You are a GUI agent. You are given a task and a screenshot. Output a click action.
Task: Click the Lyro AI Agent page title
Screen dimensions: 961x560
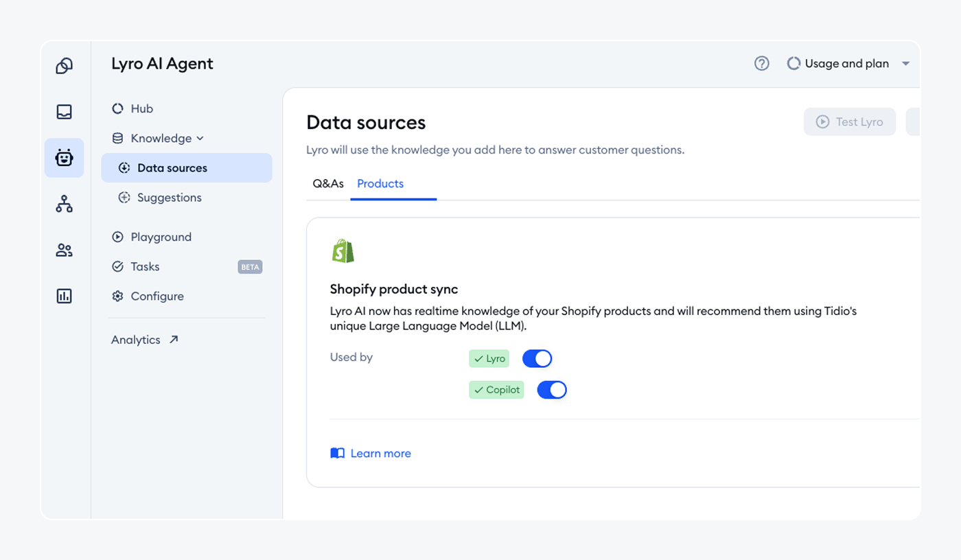click(x=162, y=64)
